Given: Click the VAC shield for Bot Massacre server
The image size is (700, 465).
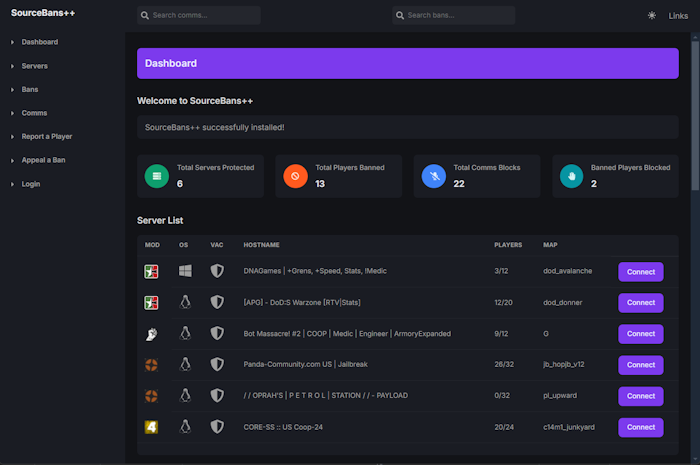Looking at the screenshot, I should point(217,333).
